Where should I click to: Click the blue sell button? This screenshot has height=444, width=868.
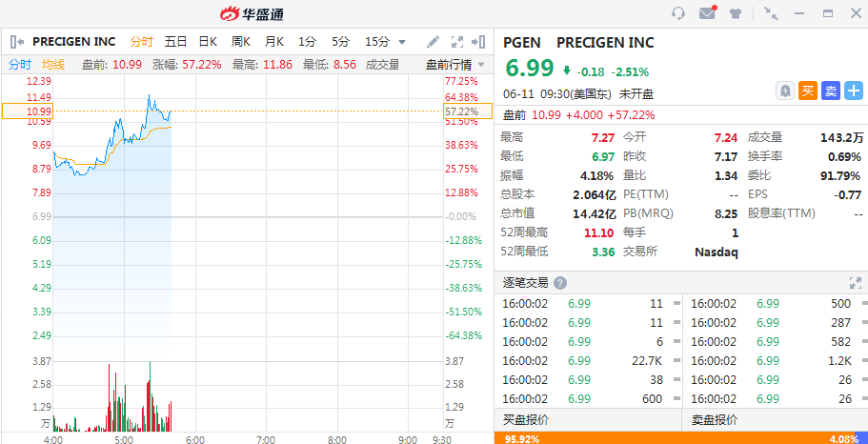[830, 91]
